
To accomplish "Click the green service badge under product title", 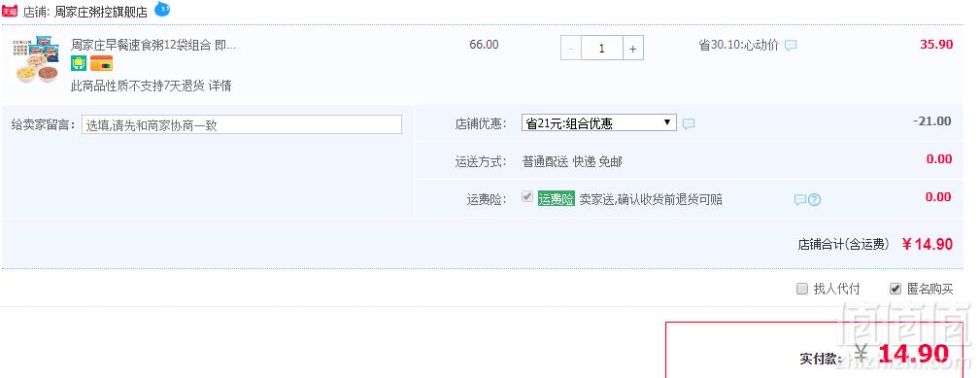I will (x=78, y=63).
